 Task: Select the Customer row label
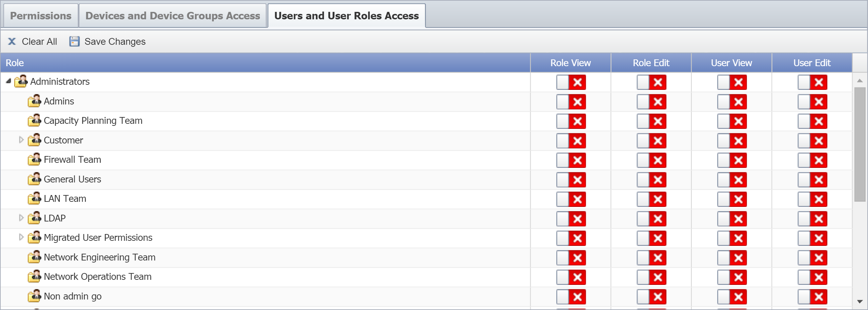(63, 140)
